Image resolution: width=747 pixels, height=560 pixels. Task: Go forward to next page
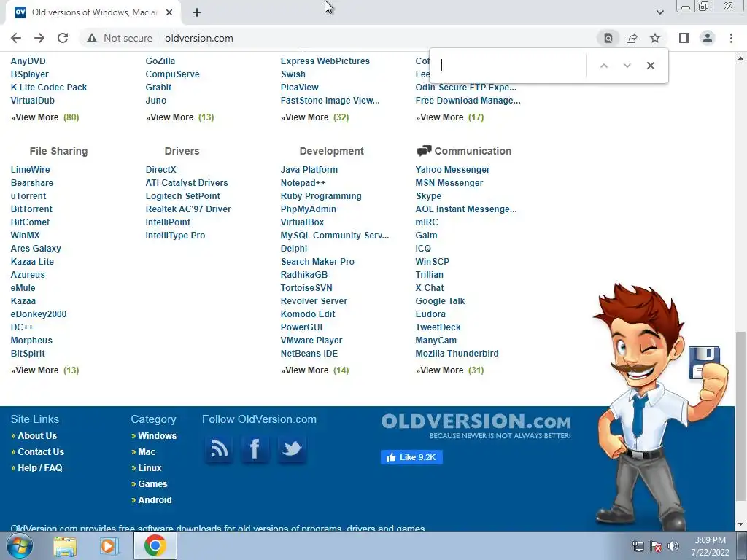[39, 38]
